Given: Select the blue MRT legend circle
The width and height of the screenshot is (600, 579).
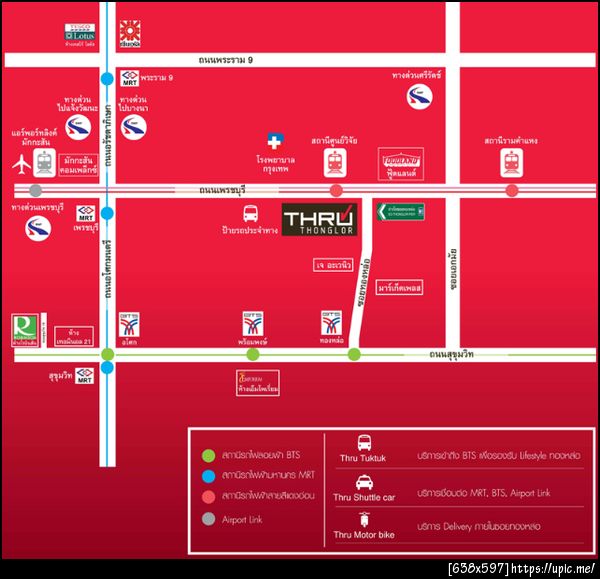Looking at the screenshot, I should (209, 476).
